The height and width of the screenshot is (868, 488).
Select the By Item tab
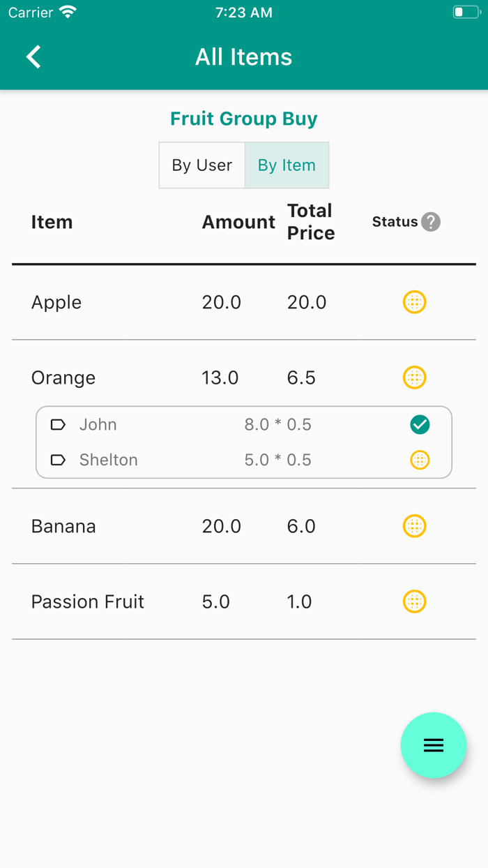pyautogui.click(x=287, y=165)
